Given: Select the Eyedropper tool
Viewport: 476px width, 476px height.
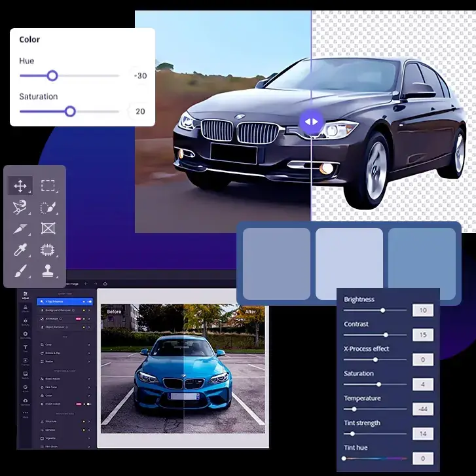Looking at the screenshot, I should [20, 249].
